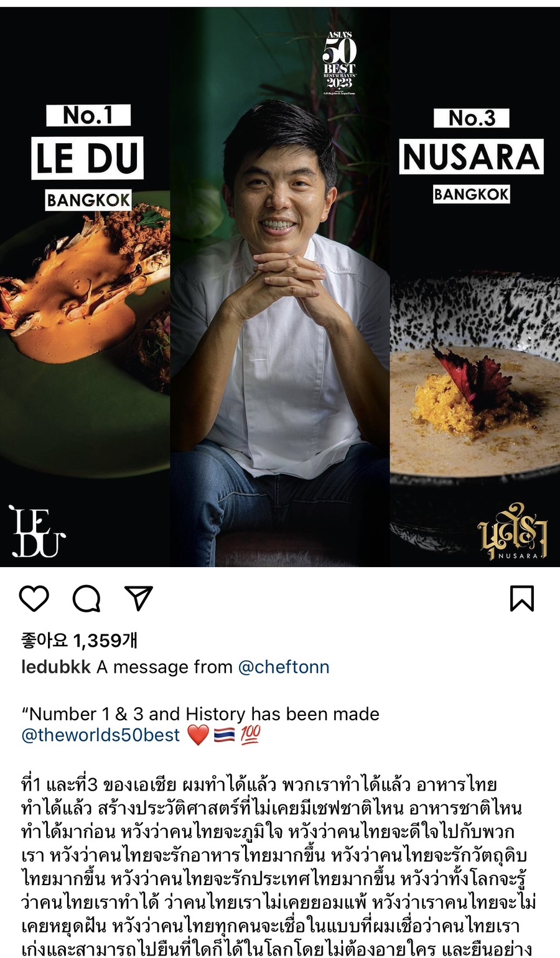Tap the BANGKOK tag under NUSARA
Image resolution: width=560 pixels, height=958 pixels.
coord(471,194)
